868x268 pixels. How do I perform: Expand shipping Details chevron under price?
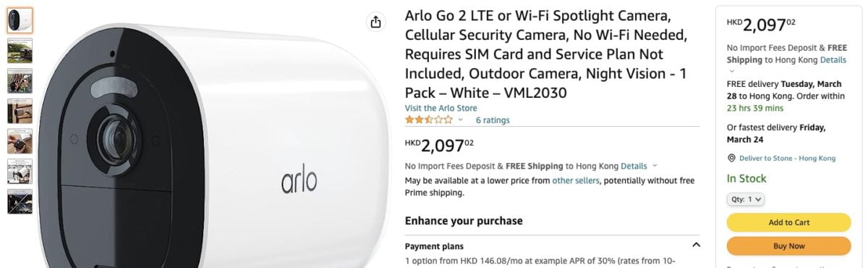pyautogui.click(x=655, y=166)
